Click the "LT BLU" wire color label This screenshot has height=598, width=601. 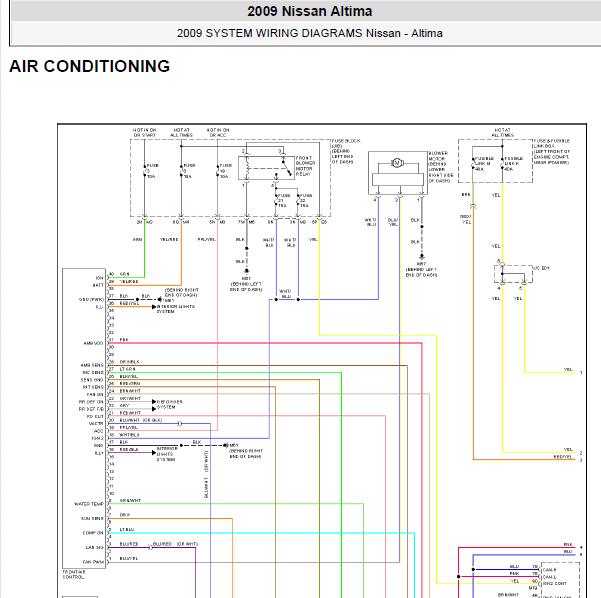(126, 529)
